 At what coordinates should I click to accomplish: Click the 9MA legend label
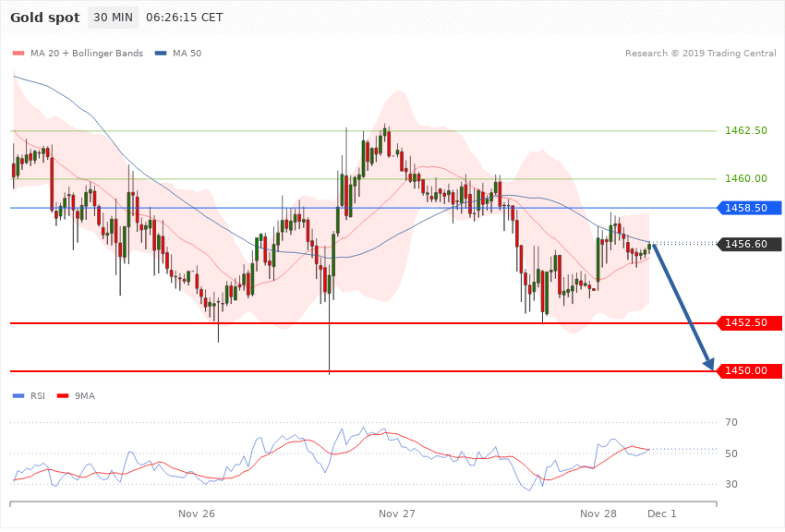tap(85, 396)
